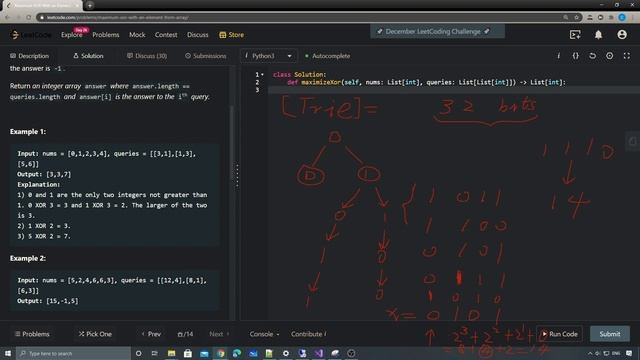Open Mail app from taskbar
640x360 pixels.
204,353
